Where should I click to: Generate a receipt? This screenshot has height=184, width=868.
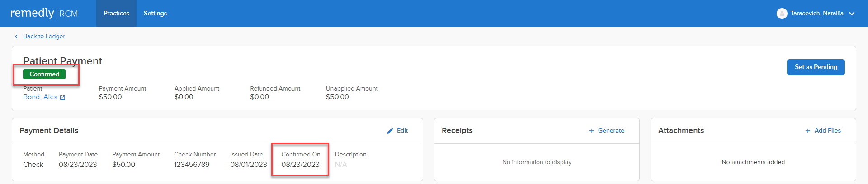pyautogui.click(x=611, y=131)
